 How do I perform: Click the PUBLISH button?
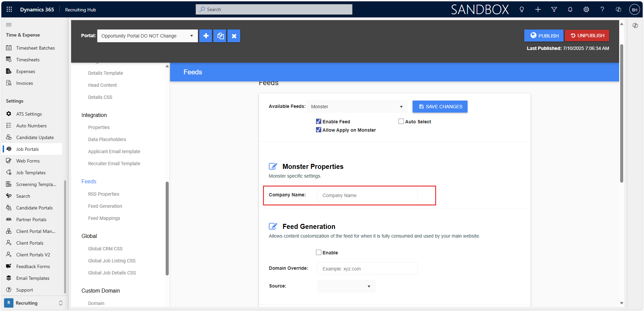click(x=544, y=36)
